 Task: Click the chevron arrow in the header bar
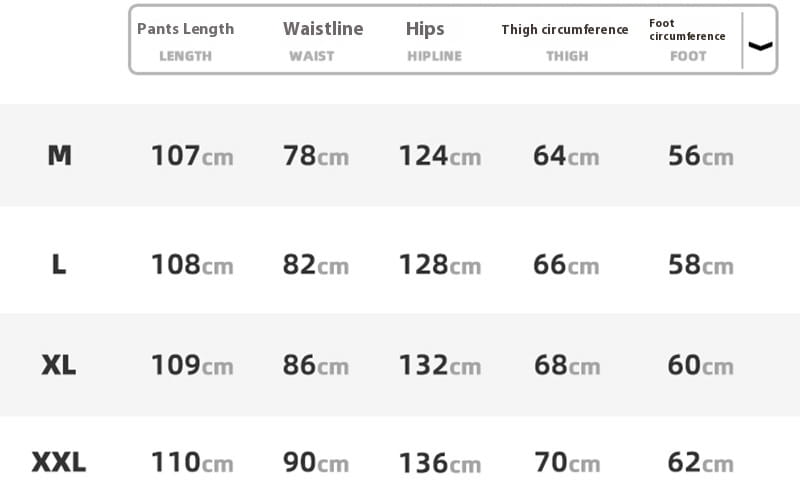coord(760,46)
